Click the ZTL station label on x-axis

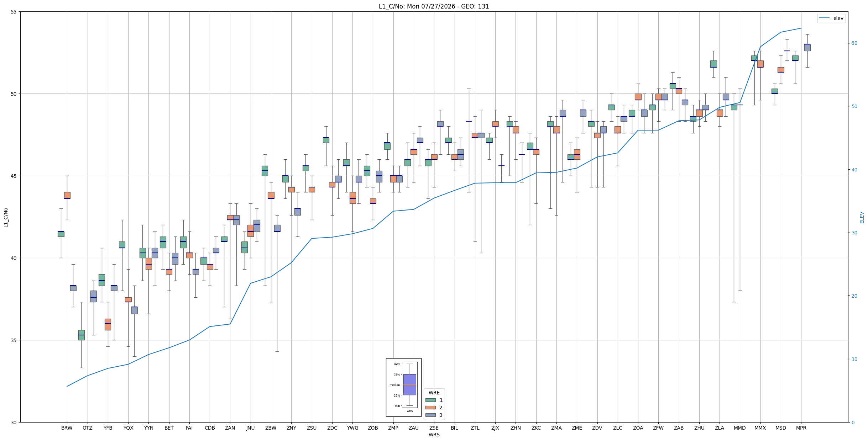[475, 428]
